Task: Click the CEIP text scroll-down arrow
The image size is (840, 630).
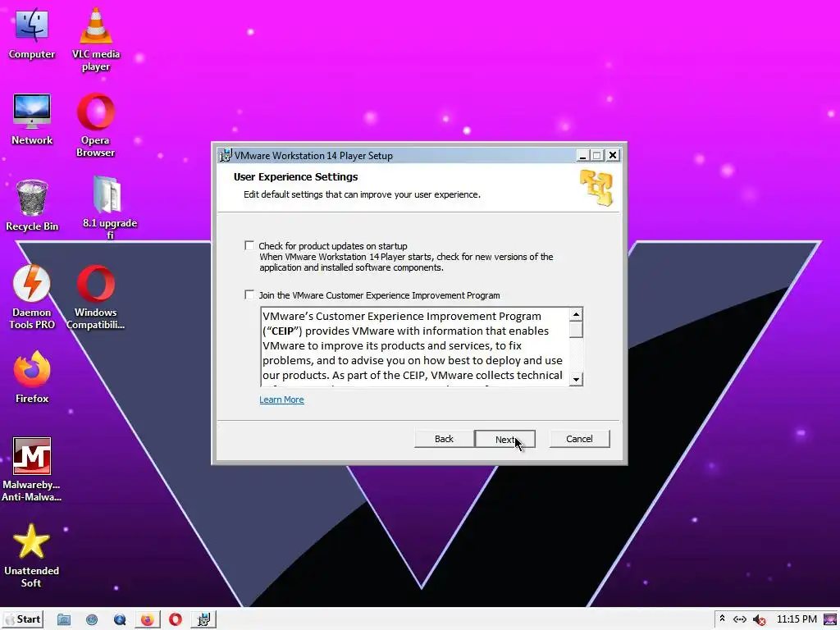Action: pos(576,379)
